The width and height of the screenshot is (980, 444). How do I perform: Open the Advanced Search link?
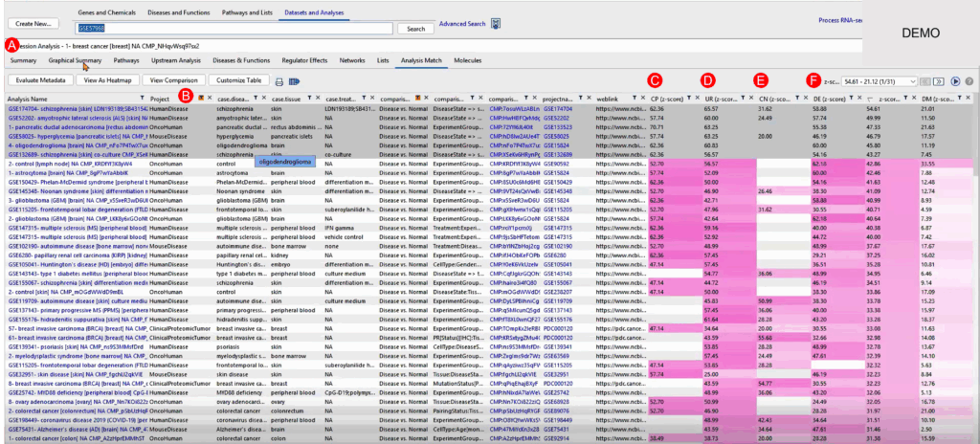[x=462, y=24]
